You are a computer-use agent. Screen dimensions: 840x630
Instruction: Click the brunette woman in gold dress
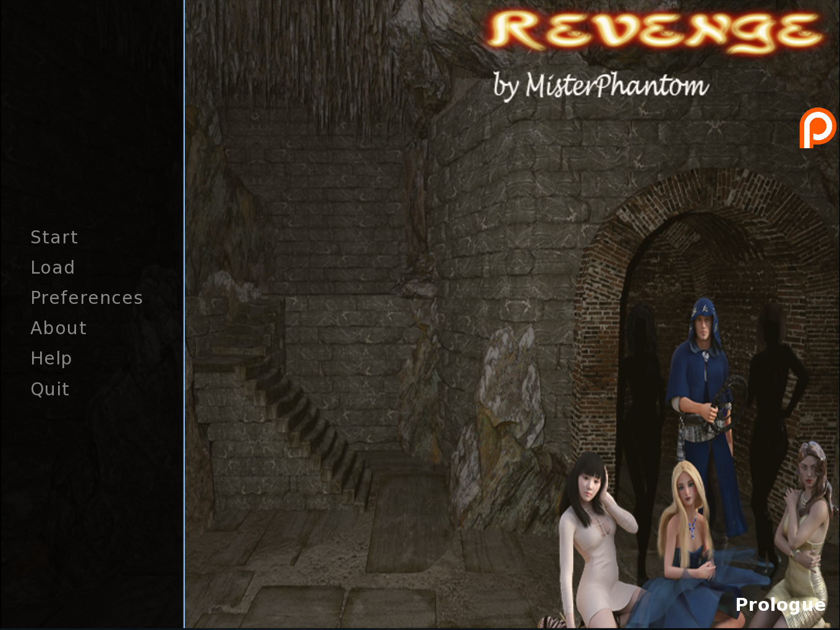click(x=804, y=525)
